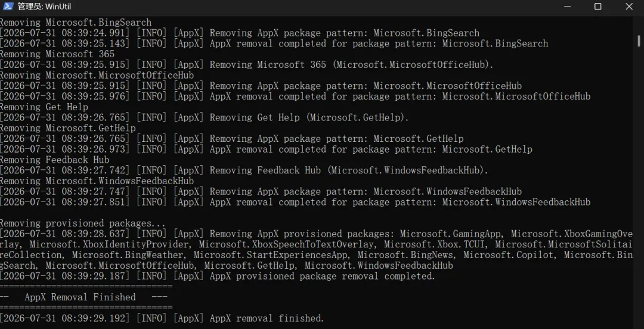Click the 'AppX removal finished.' final log line

point(162,318)
